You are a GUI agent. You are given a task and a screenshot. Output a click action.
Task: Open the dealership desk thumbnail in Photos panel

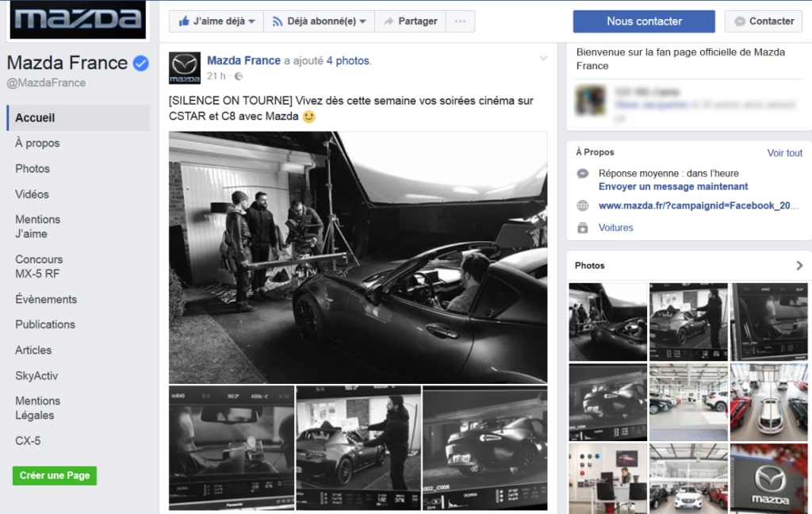pos(608,478)
